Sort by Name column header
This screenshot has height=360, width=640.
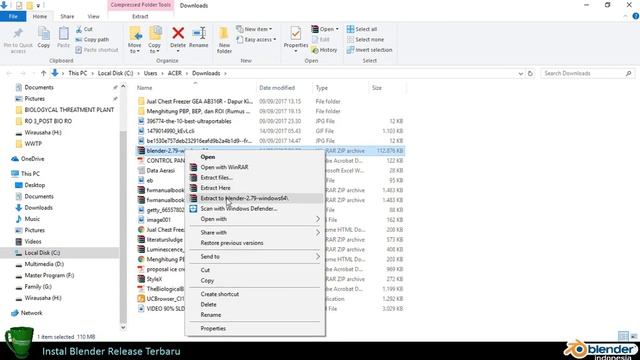click(x=144, y=88)
